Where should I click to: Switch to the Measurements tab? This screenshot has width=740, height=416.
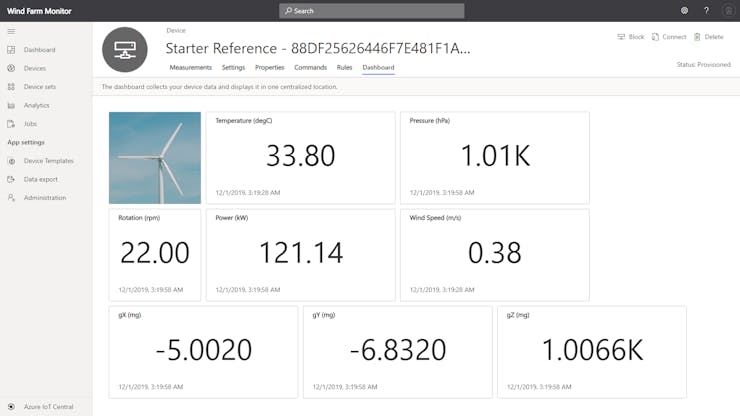click(190, 68)
